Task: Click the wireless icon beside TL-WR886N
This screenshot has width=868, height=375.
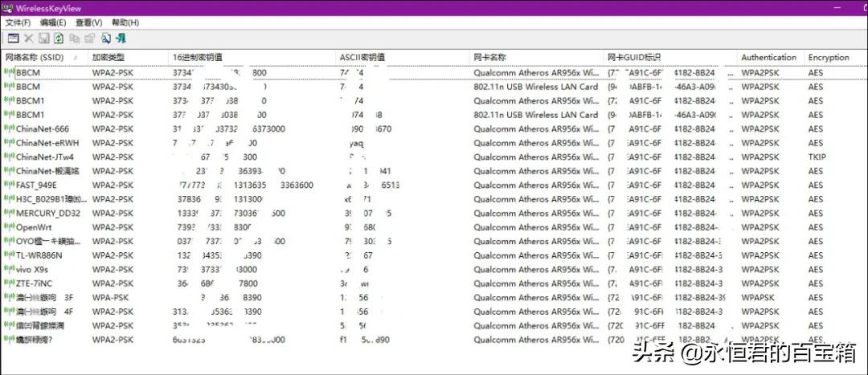Action: tap(10, 255)
